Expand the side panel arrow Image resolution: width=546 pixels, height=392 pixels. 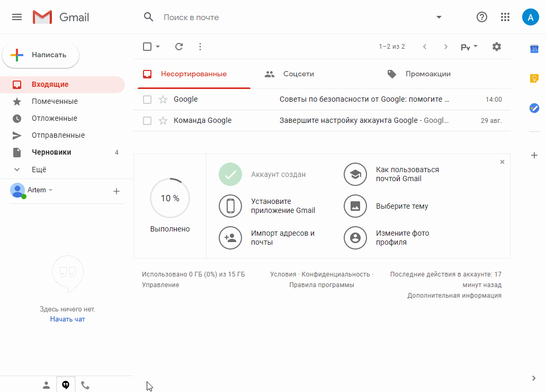pyautogui.click(x=534, y=378)
